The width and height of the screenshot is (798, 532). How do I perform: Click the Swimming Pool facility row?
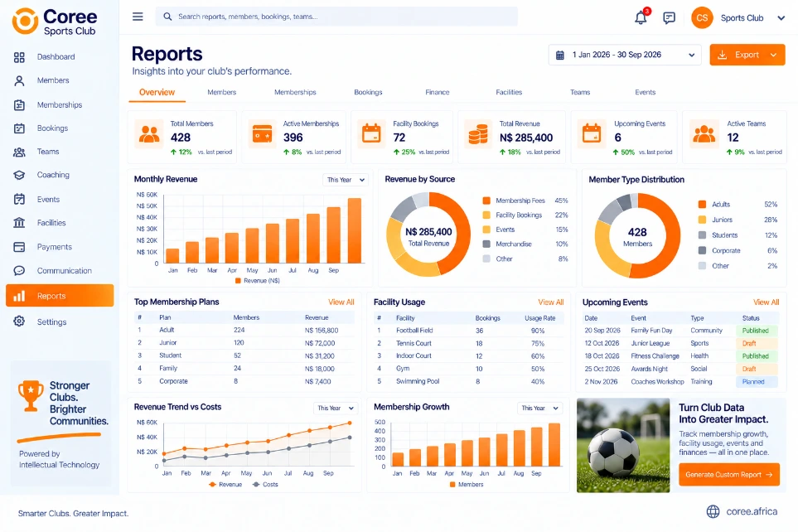pos(469,381)
